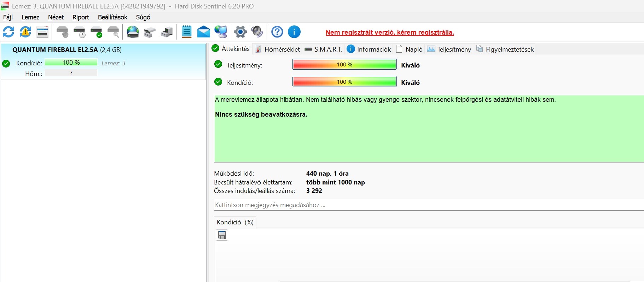Click the 'Összes indulás/leállás száma:' label

click(254, 191)
